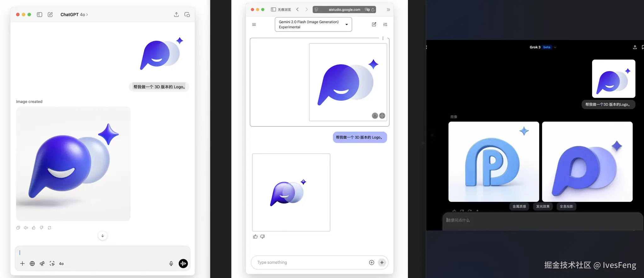Share the Grok conversation
Viewport: 644px width, 278px height.
tap(635, 47)
